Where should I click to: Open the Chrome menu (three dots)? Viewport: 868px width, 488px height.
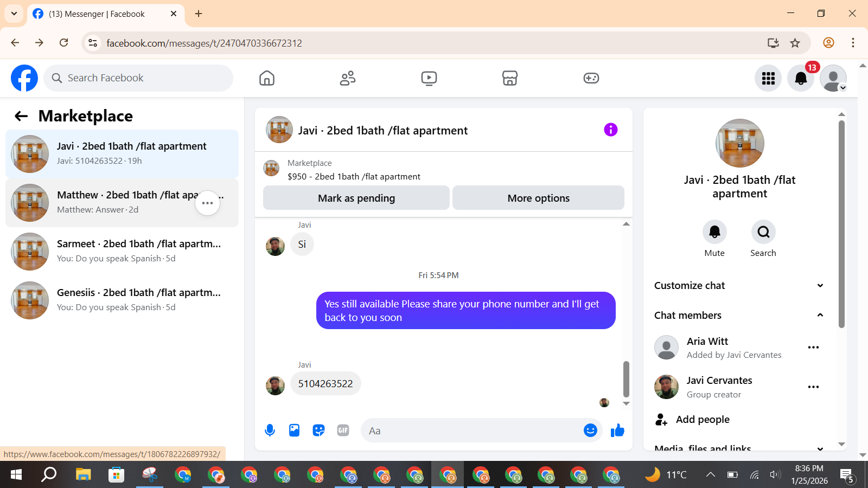point(853,43)
